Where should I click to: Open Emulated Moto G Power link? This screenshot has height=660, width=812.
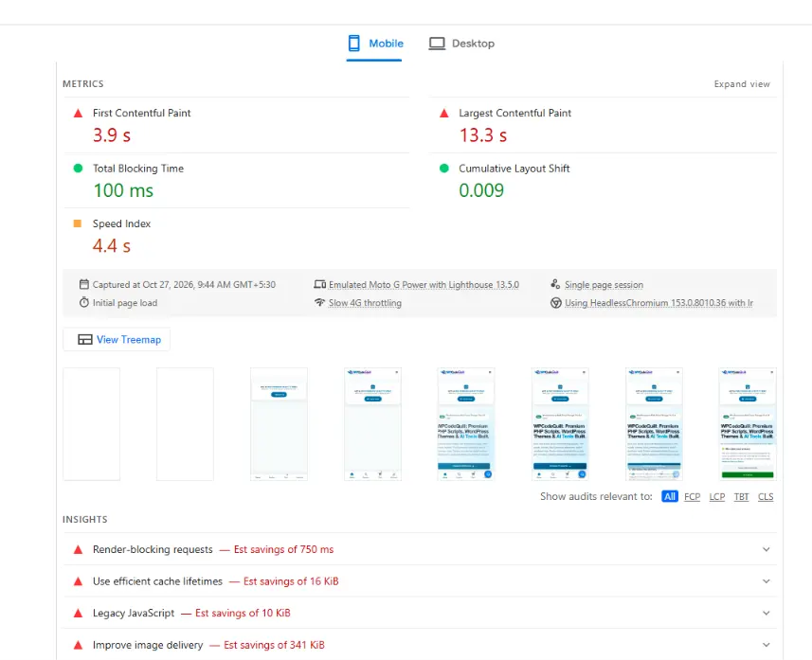pos(424,285)
